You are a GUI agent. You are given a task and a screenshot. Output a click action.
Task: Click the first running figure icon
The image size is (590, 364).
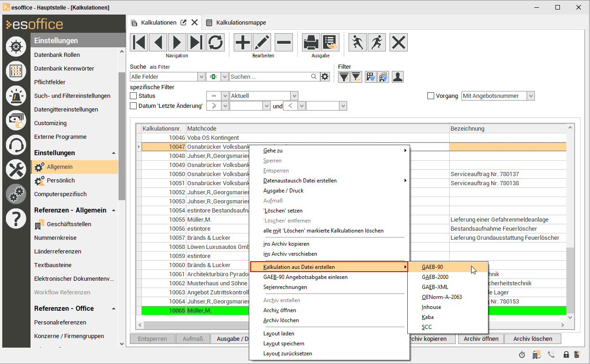coord(358,43)
